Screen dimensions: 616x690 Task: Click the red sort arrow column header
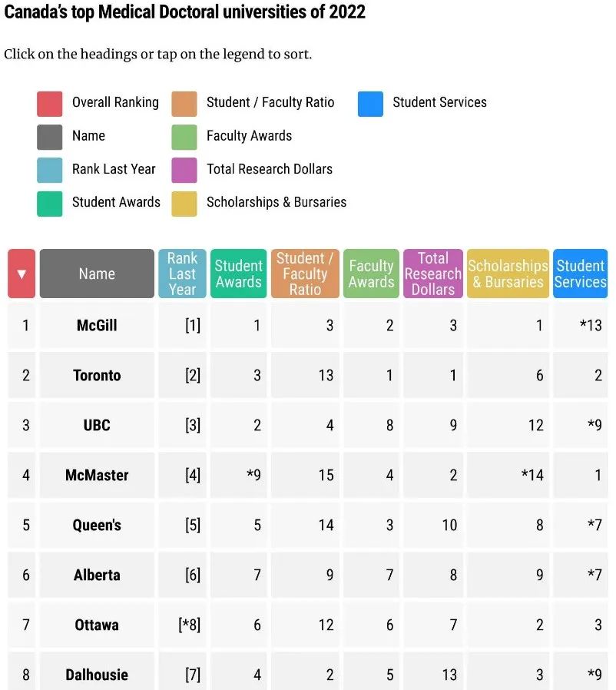tap(21, 274)
